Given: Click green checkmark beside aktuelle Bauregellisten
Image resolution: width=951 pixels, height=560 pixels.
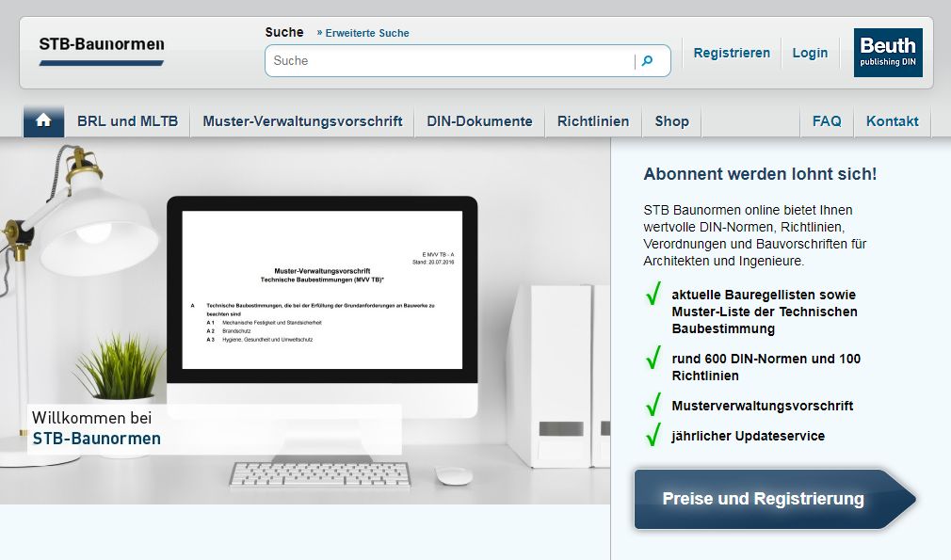Looking at the screenshot, I should 653,294.
